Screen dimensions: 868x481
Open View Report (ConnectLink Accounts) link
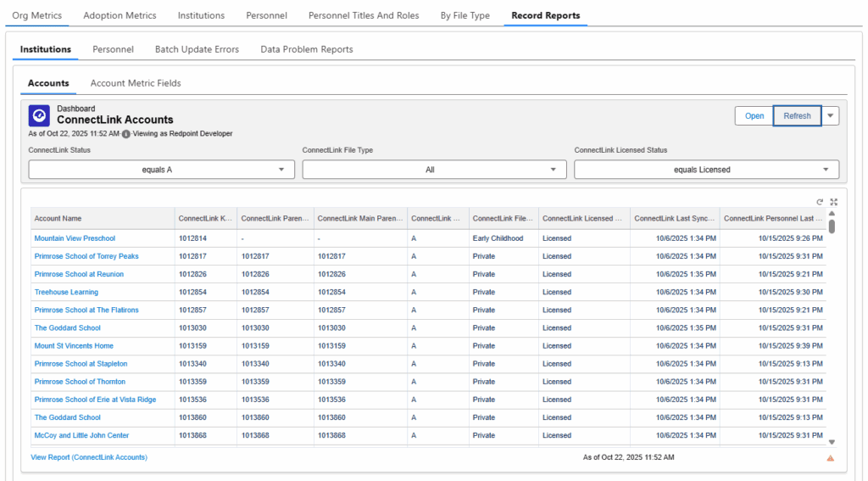pyautogui.click(x=89, y=457)
